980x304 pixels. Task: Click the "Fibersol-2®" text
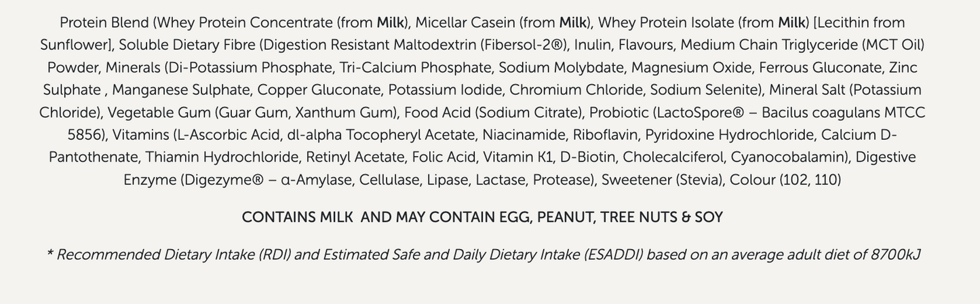525,45
